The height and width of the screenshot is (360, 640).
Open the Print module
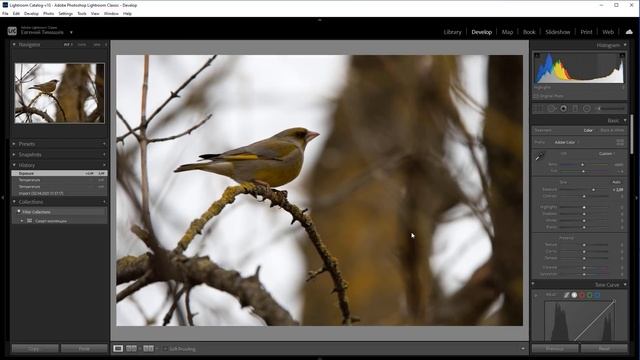pos(586,32)
